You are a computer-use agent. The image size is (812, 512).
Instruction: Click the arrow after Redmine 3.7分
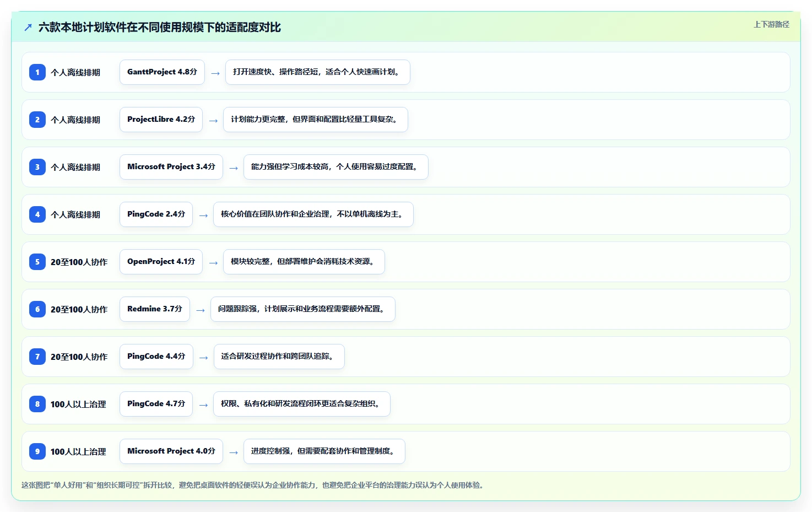(201, 310)
